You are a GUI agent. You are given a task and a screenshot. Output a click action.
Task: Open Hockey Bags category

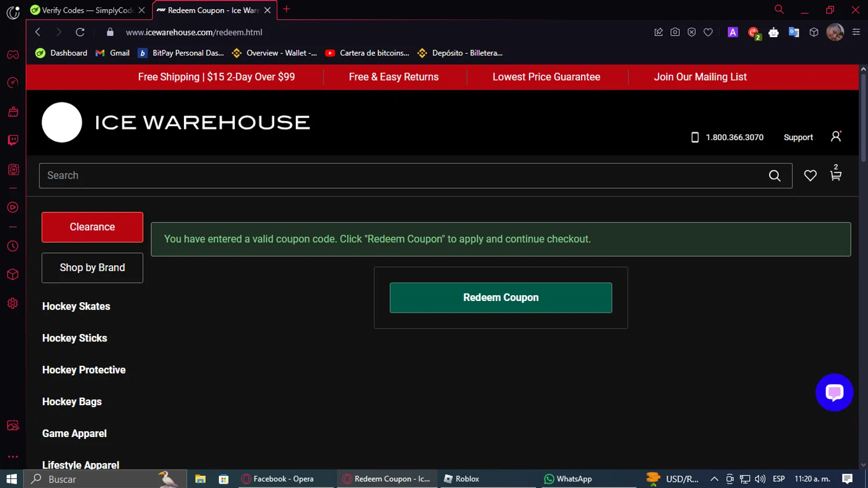(x=72, y=402)
